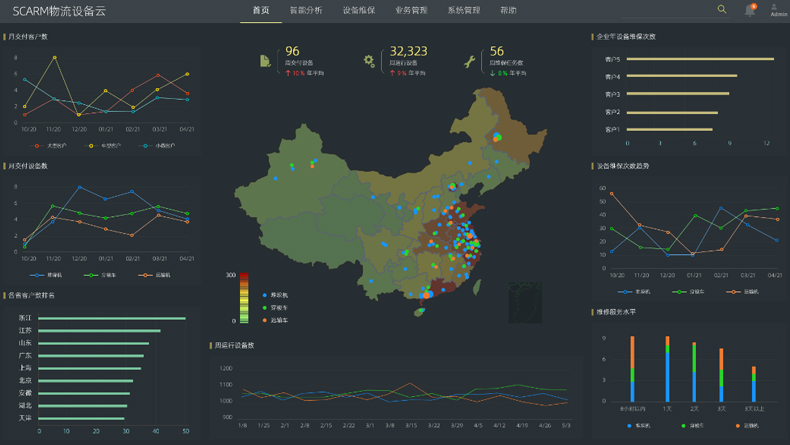Click the 浙江 bar in customer ranking chart
Image resolution: width=790 pixels, height=445 pixels.
110,318
